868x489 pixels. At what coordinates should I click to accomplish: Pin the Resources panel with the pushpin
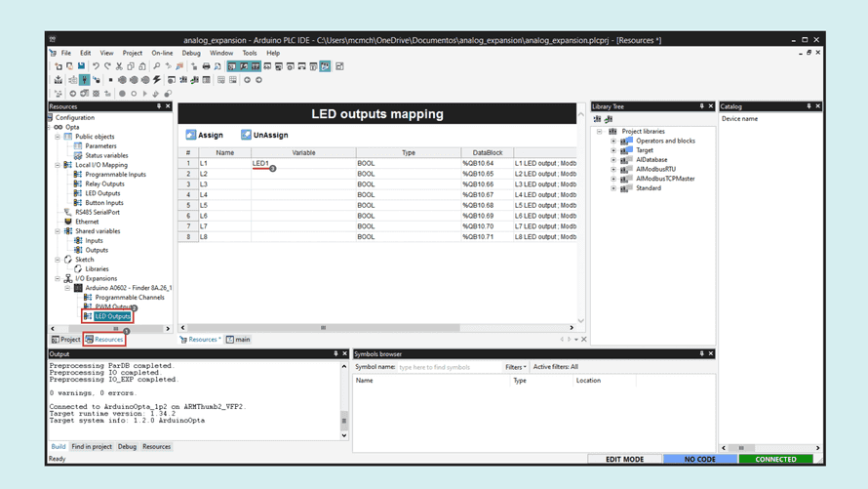(159, 105)
